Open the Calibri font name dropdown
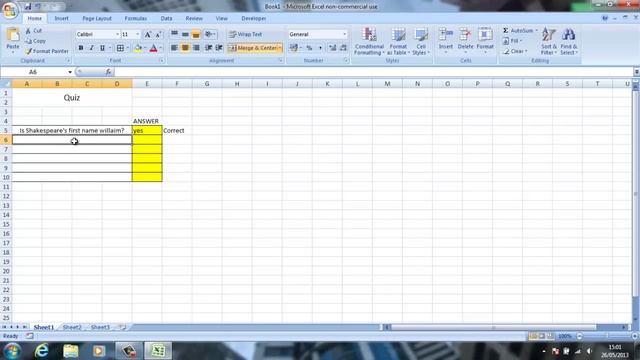 coord(118,34)
